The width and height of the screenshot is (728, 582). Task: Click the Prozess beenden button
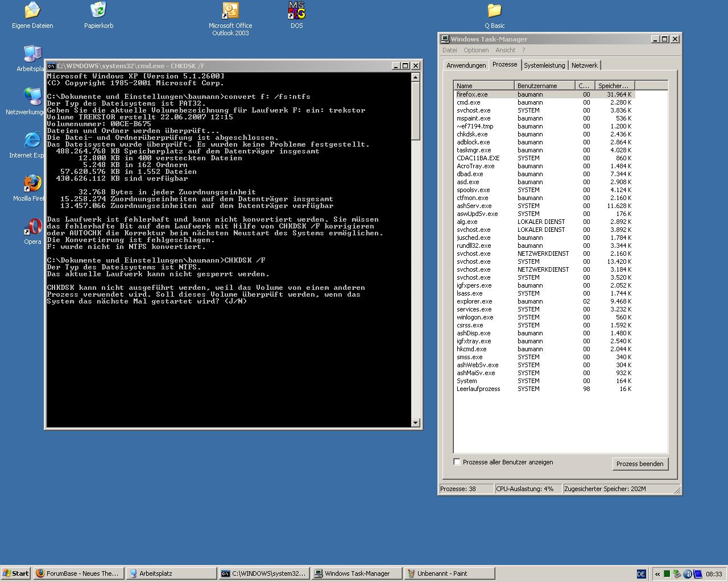(x=640, y=464)
